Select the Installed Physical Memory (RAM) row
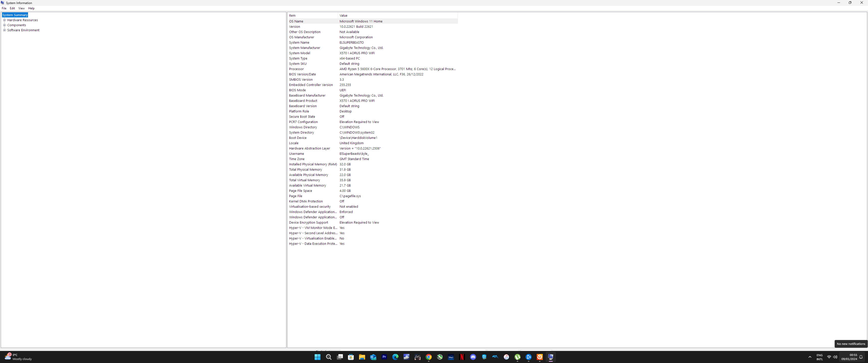The image size is (868, 363). [x=373, y=164]
